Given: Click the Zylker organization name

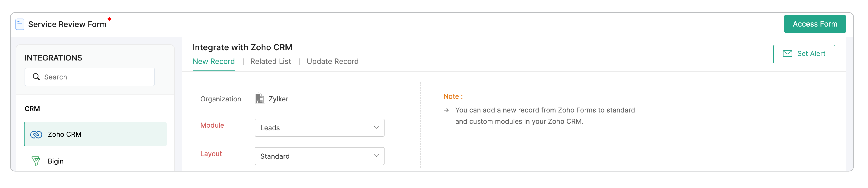Looking at the screenshot, I should tap(278, 99).
